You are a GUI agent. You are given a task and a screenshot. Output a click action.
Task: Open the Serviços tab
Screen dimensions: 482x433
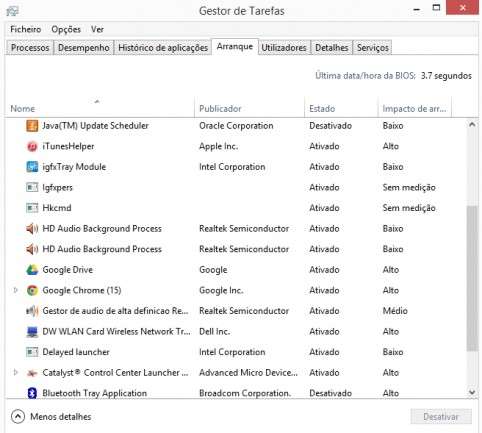click(x=373, y=48)
